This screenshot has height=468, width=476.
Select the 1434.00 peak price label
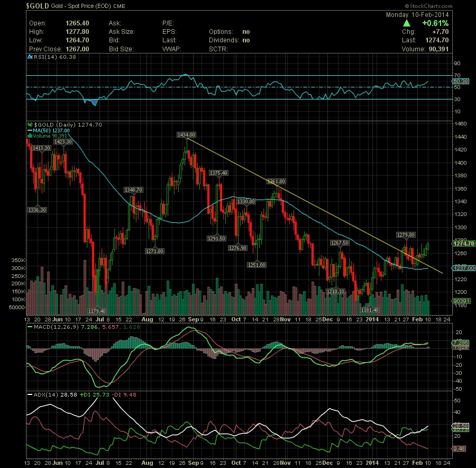(187, 135)
